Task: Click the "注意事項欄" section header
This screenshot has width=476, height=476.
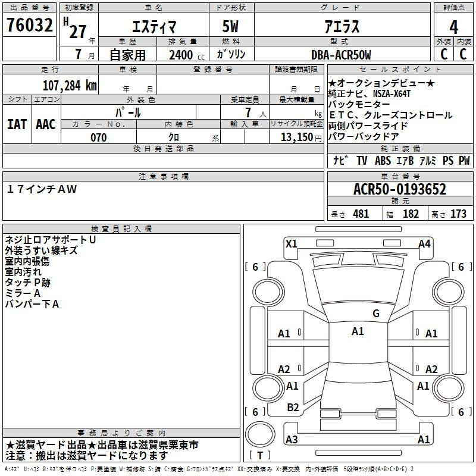Action: coord(164,176)
